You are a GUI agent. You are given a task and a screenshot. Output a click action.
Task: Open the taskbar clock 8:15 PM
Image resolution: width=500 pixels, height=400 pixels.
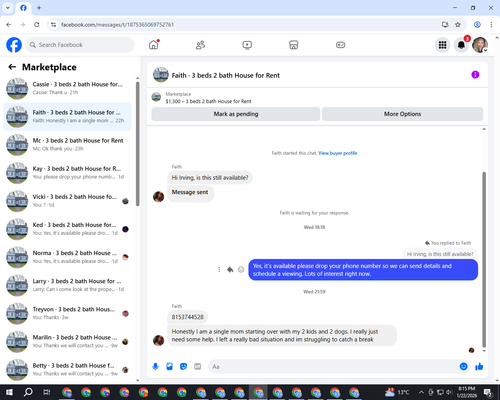(x=467, y=392)
